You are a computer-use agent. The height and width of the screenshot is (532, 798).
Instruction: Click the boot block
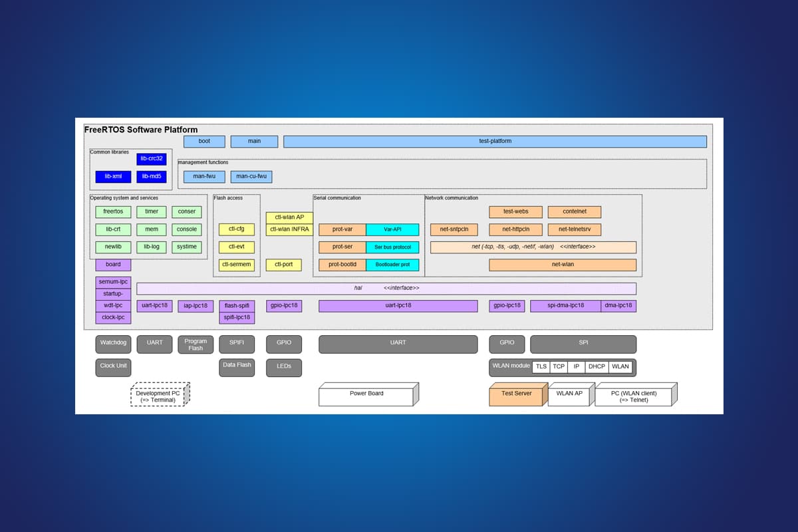(x=204, y=142)
